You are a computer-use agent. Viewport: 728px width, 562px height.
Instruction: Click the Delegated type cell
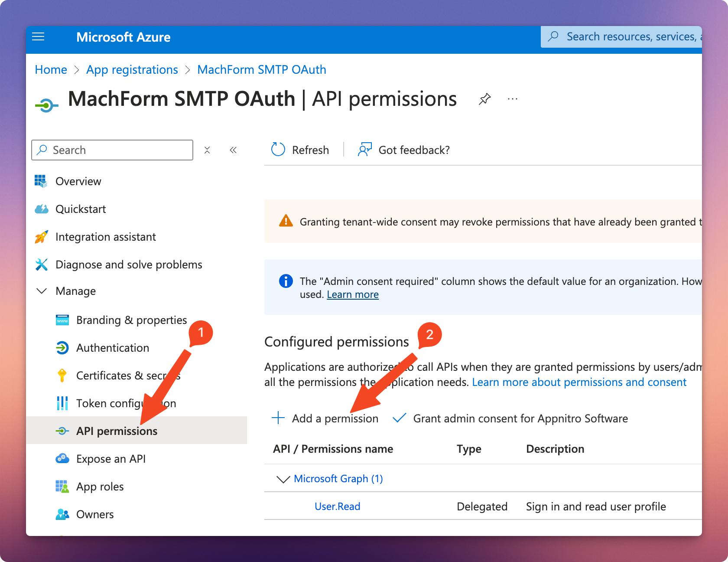pos(482,506)
